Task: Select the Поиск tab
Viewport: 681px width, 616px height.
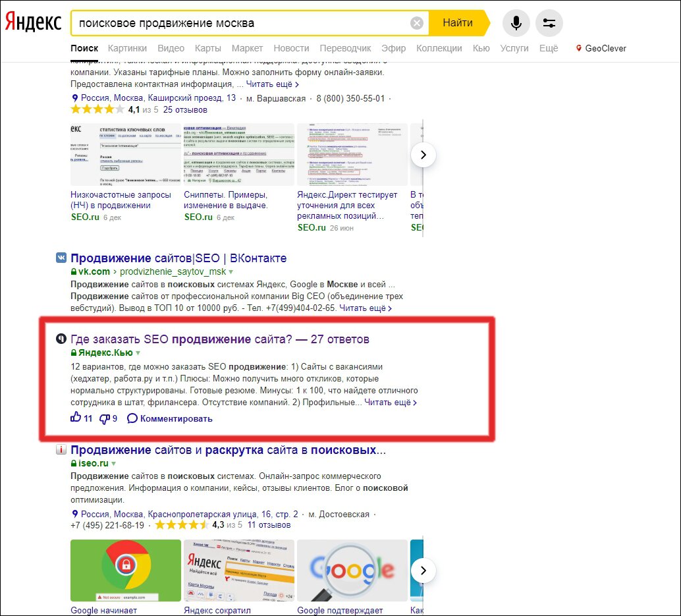Action: (84, 48)
